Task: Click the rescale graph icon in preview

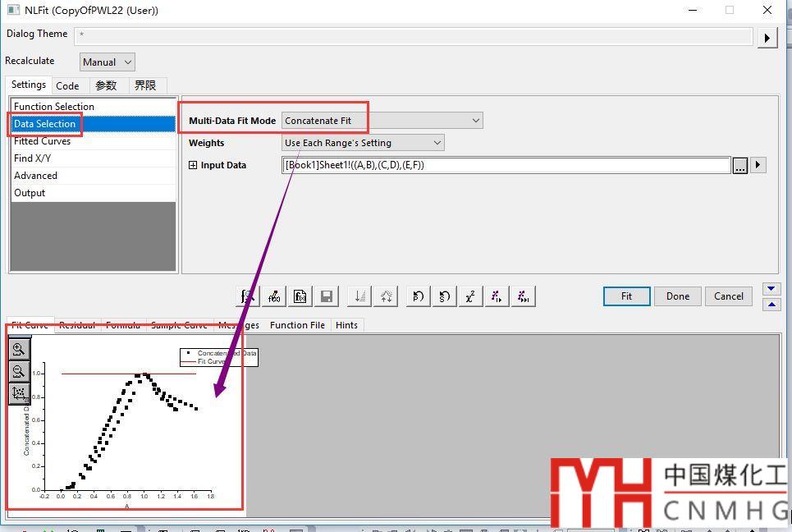Action: 19,393
